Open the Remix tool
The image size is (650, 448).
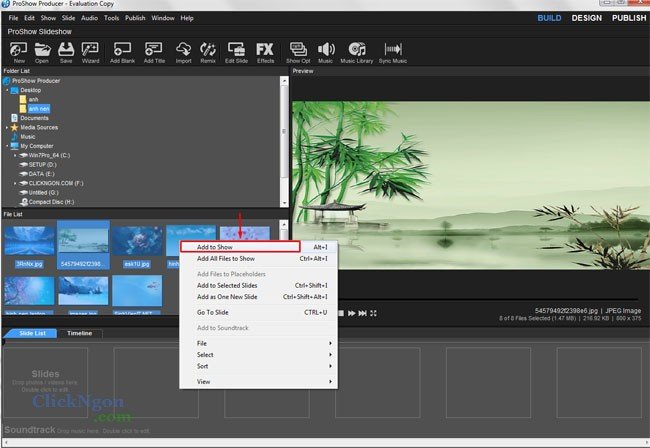pos(208,53)
